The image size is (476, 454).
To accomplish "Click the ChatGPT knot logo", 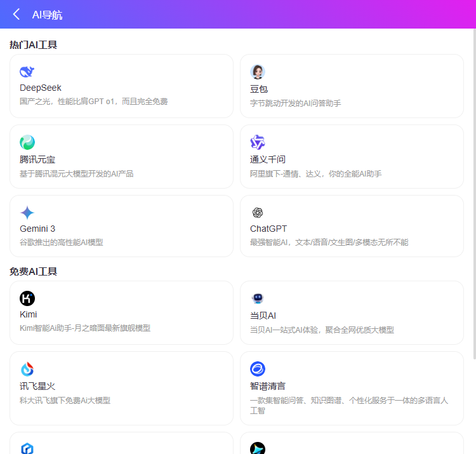I will tap(258, 213).
